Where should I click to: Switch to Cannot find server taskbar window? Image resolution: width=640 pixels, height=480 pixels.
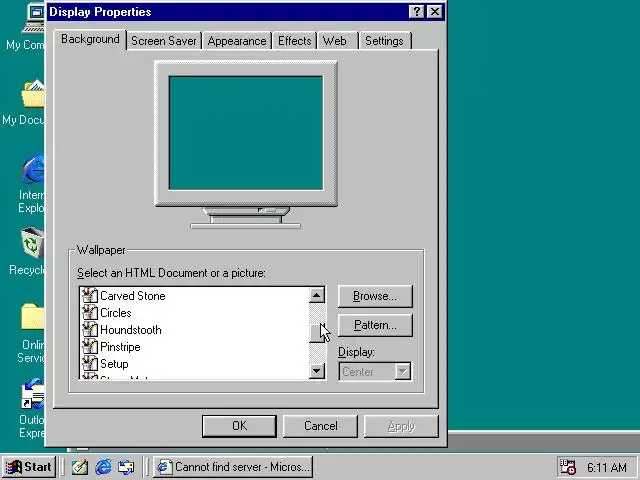(233, 467)
